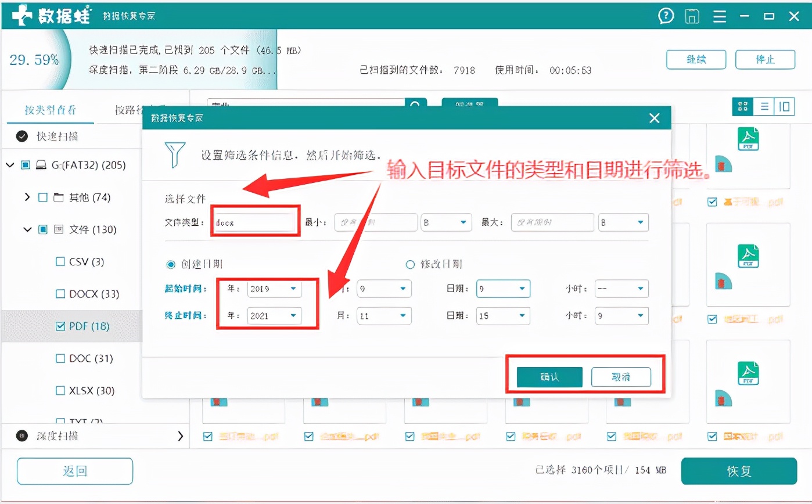Image resolution: width=812 pixels, height=504 pixels.
Task: Select the 创建日期 radio button
Action: click(171, 265)
